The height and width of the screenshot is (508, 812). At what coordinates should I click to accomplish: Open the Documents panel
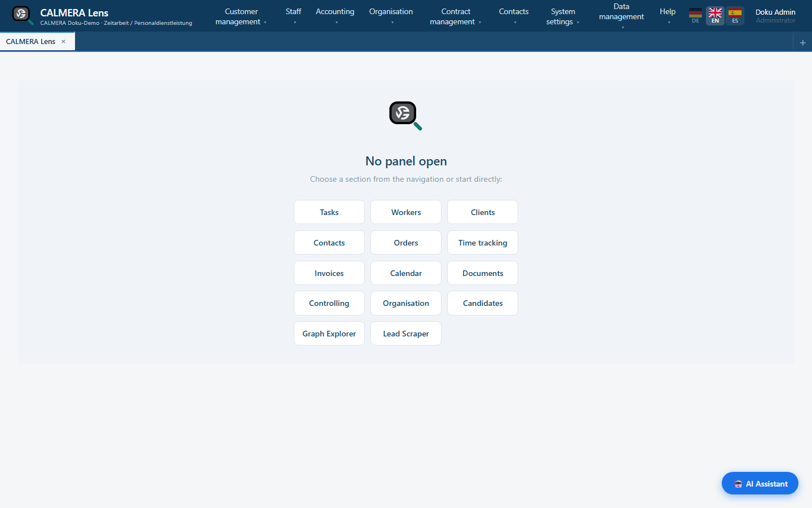(483, 273)
